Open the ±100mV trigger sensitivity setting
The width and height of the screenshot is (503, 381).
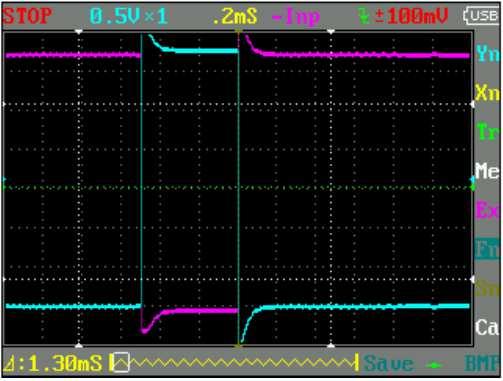(x=411, y=16)
